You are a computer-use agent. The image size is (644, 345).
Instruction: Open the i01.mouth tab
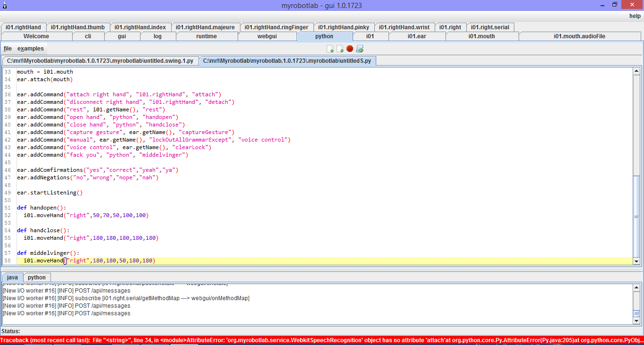tap(482, 36)
